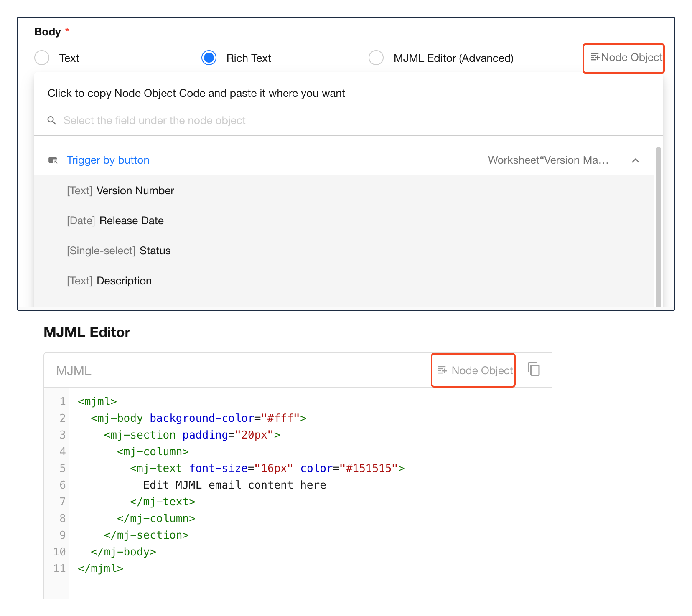The image size is (692, 616).
Task: Select the Text body radio button
Action: coord(42,58)
